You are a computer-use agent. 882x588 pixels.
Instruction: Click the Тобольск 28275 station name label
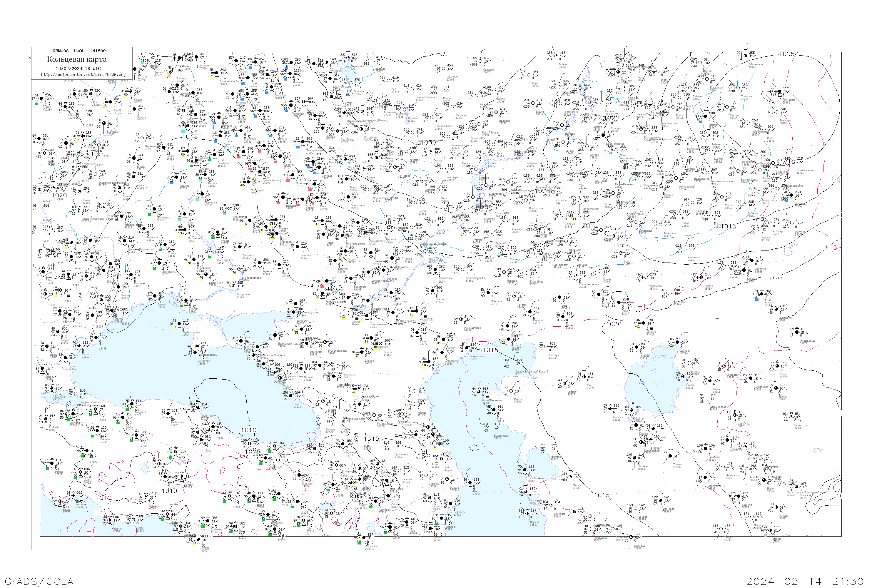(x=747, y=98)
